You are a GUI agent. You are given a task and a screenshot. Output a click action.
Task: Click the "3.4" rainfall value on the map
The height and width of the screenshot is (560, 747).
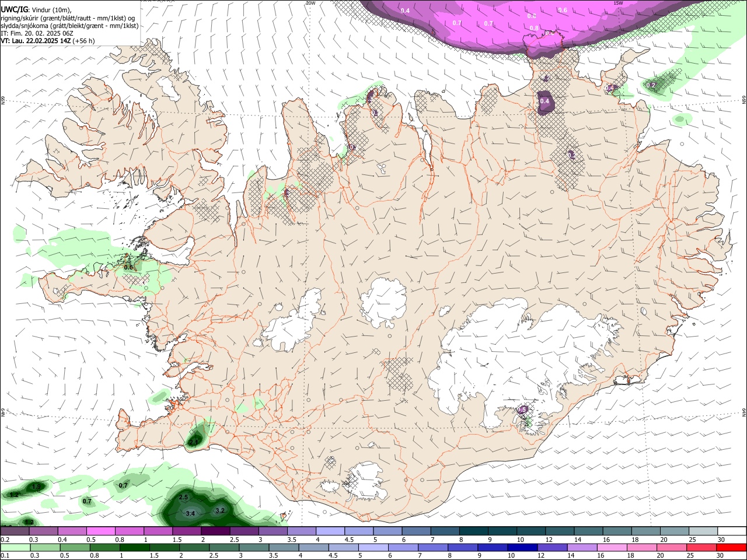tap(190, 514)
